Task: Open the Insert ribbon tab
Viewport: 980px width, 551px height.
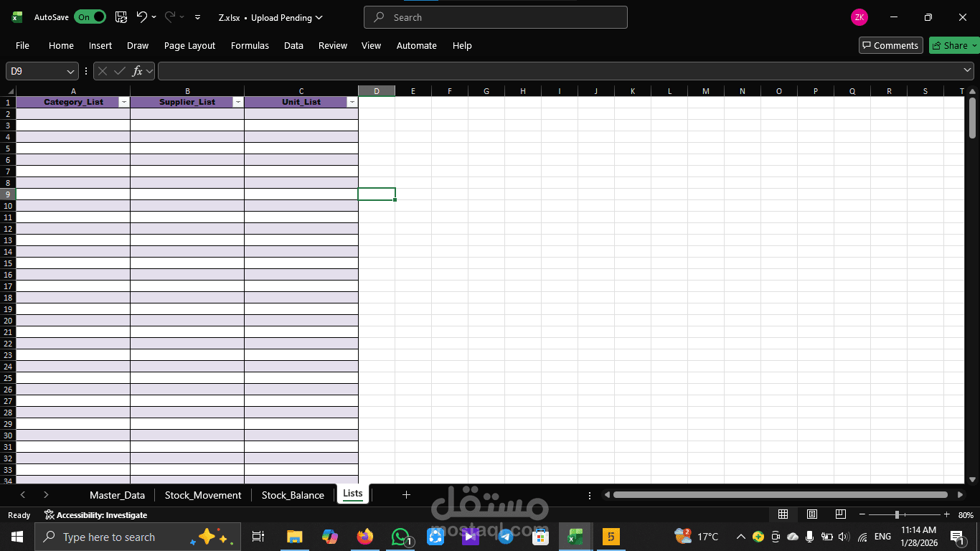Action: click(x=100, y=45)
